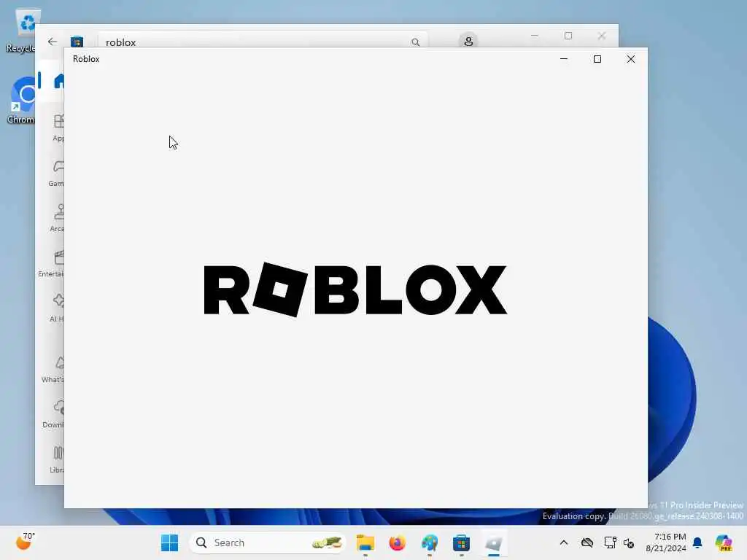The image size is (747, 560).
Task: Open the clock and date panel
Action: tap(665, 542)
